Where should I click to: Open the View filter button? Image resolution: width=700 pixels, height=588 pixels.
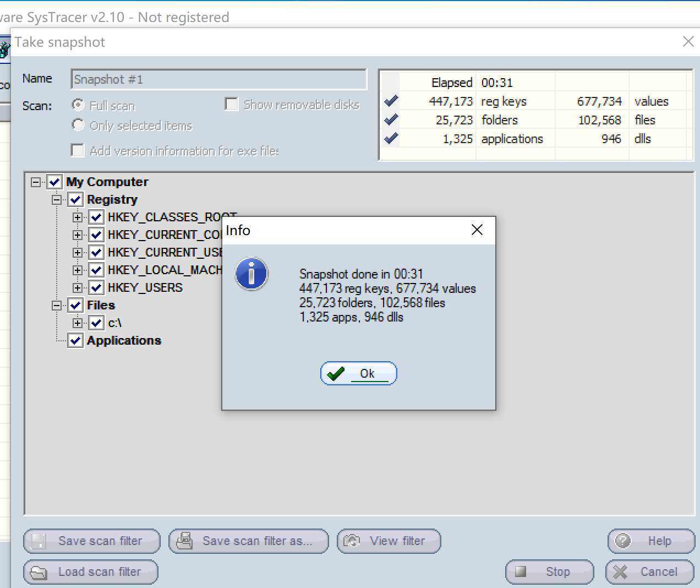[389, 541]
